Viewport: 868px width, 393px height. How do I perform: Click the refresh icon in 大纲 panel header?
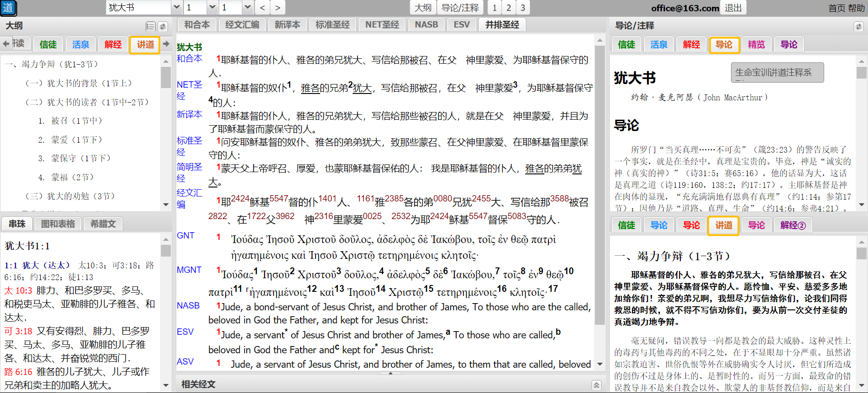pos(163,26)
